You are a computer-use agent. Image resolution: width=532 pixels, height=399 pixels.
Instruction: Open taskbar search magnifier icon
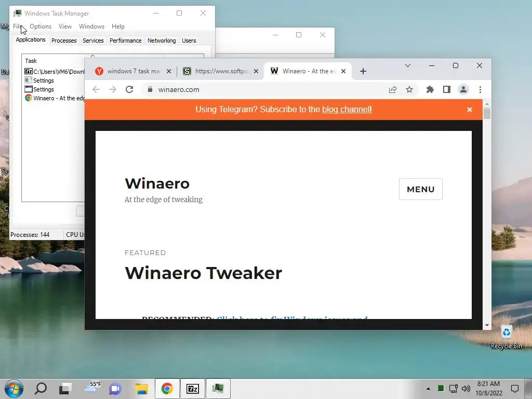(x=41, y=389)
